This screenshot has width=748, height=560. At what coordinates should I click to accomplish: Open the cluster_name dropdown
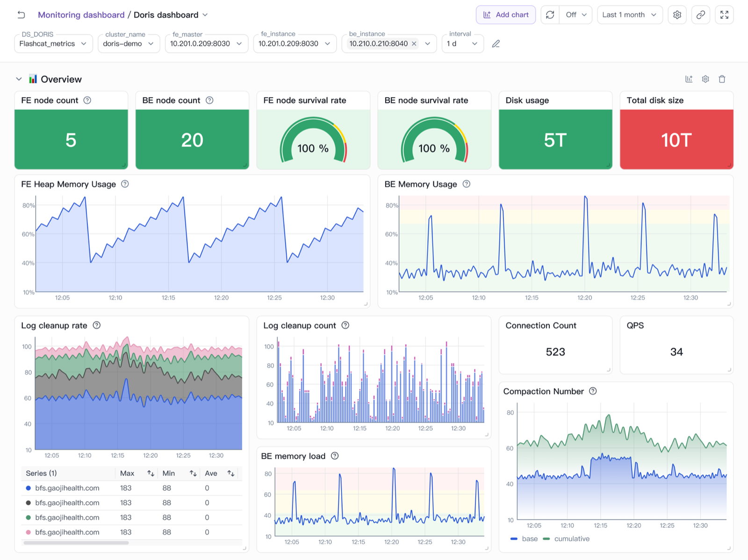point(129,43)
